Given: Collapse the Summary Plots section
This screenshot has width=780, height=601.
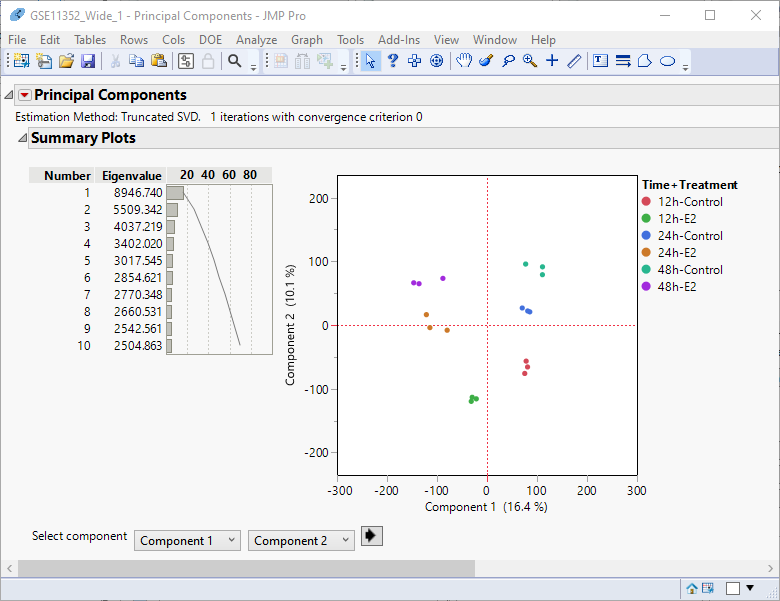Looking at the screenshot, I should click(22, 138).
